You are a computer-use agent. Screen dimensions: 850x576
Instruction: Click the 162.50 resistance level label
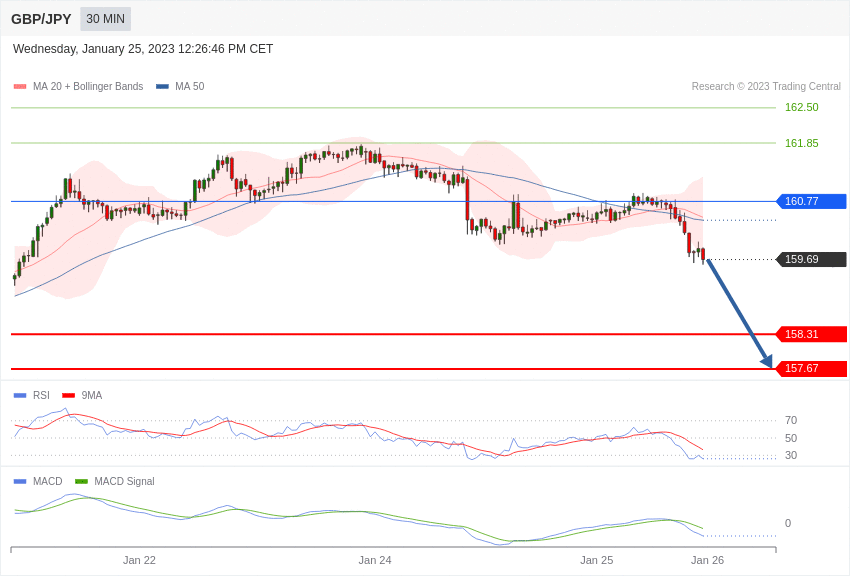(801, 107)
